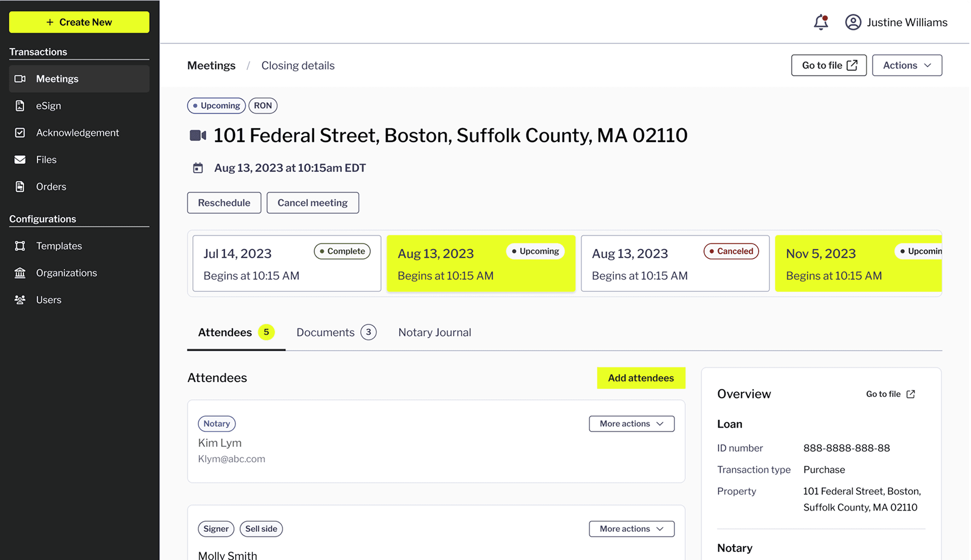Click the Meetings video camera sidebar icon
The width and height of the screenshot is (971, 560).
(20, 79)
